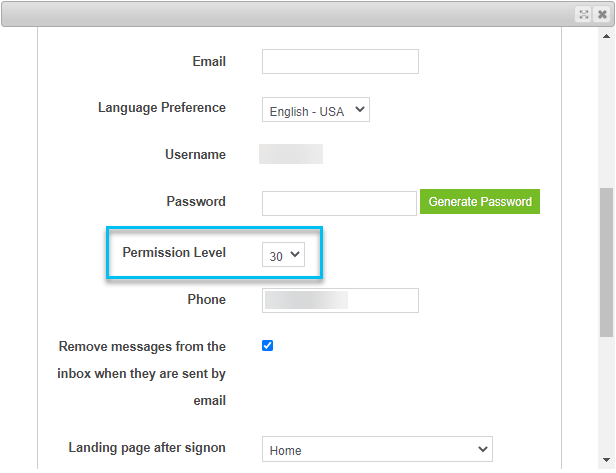Screen dimensions: 616x473
Task: Expand the Permission Level dropdown showing 30
Action: (283, 255)
